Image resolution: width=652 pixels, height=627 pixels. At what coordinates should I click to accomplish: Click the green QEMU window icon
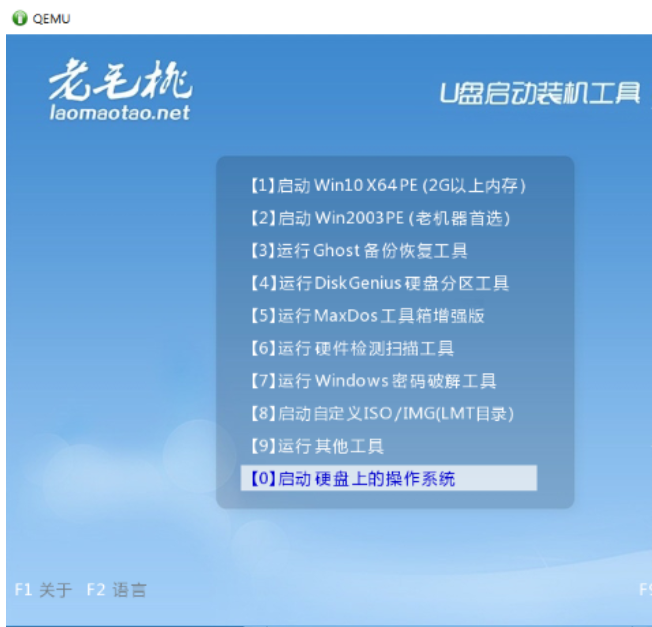point(20,18)
